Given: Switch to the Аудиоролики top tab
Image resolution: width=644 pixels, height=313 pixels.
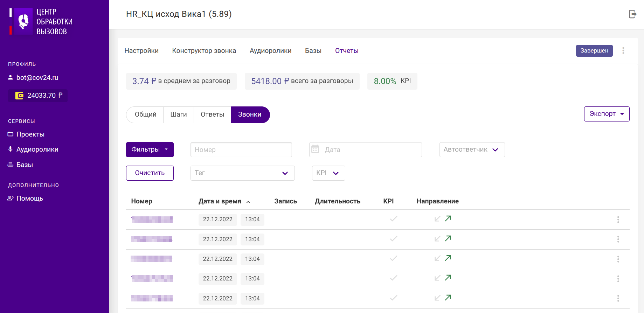Looking at the screenshot, I should coord(270,51).
